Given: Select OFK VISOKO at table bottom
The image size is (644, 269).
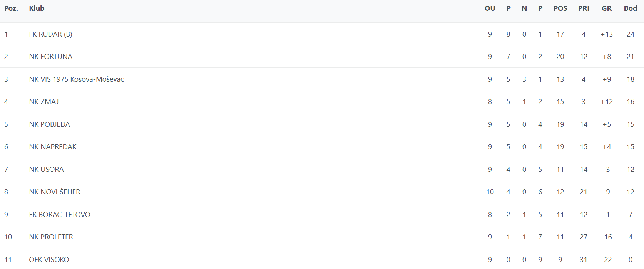Looking at the screenshot, I should [x=49, y=260].
